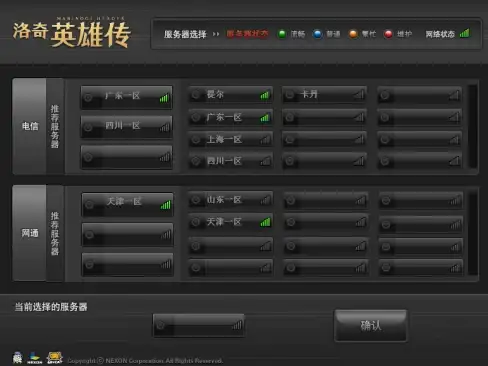Choose 天津一区 name in 网通 recommended column
The image size is (488, 366).
tap(124, 202)
